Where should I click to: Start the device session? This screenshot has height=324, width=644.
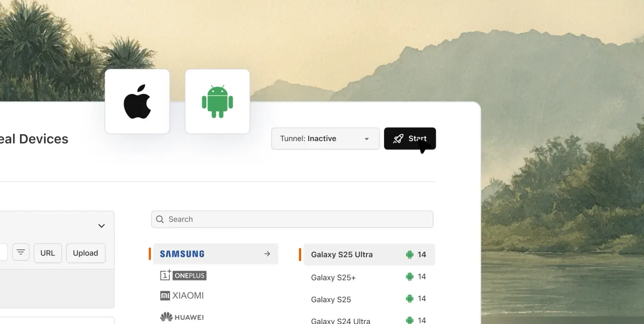(410, 138)
